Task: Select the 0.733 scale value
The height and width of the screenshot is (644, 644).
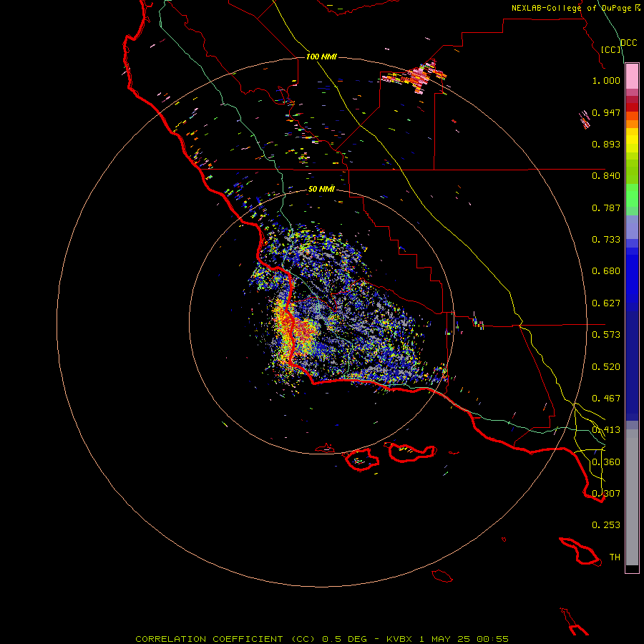Action: click(x=606, y=240)
